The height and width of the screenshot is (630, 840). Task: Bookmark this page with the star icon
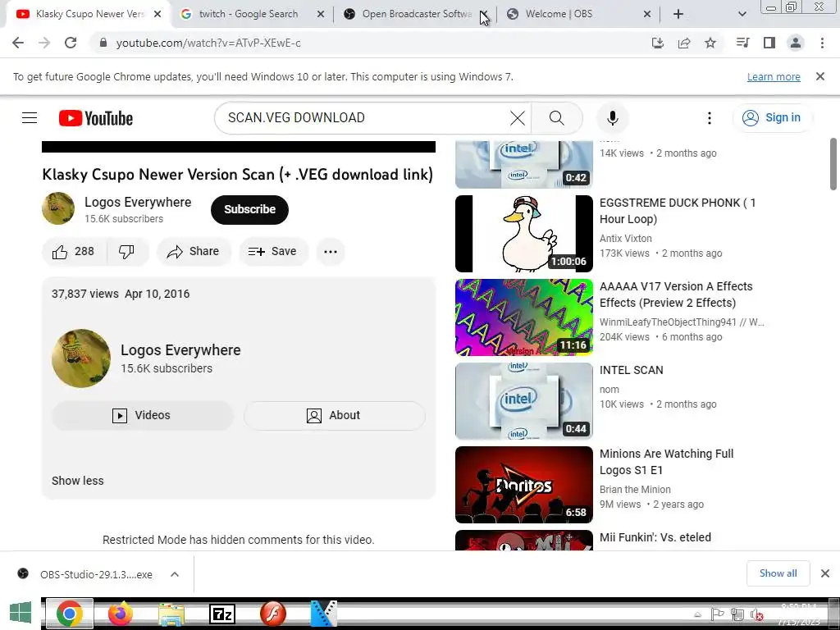point(710,43)
